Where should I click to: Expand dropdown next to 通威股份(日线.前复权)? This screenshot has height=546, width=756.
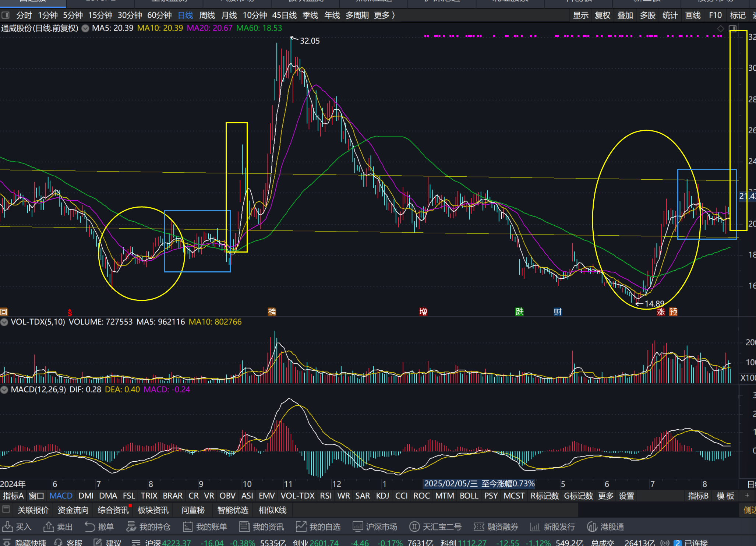85,28
